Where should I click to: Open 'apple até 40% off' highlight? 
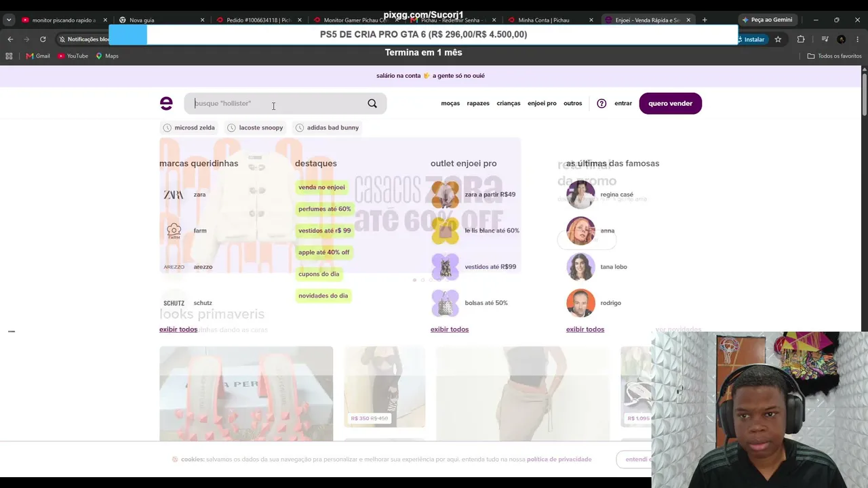pyautogui.click(x=324, y=252)
